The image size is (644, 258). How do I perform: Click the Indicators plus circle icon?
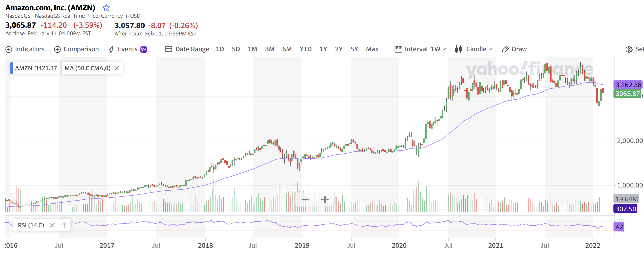click(x=9, y=49)
